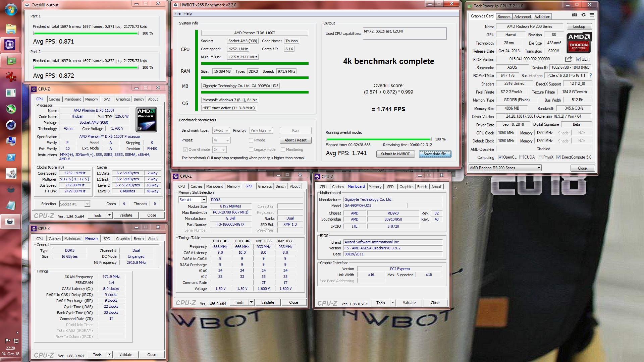Click the GPU-Z Name field AMD Radeon R9 200 Series
Viewport: 644px width, 362px height.
(530, 26)
